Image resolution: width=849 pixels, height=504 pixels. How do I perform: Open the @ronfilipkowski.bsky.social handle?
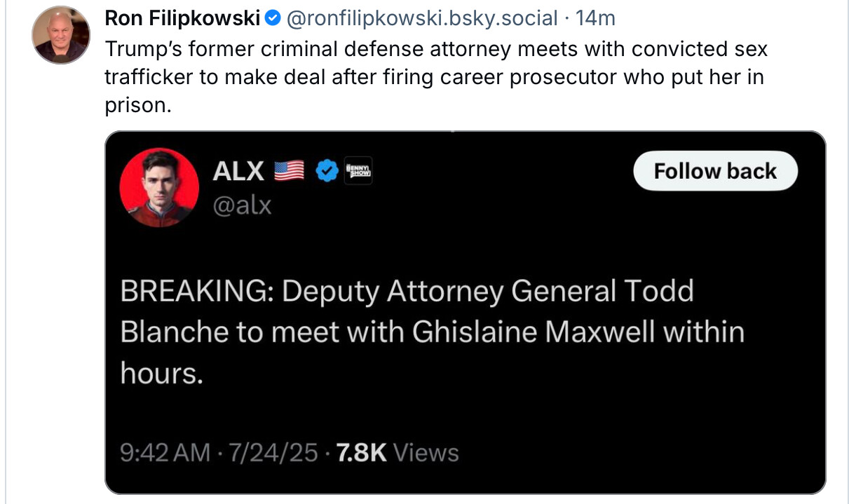pyautogui.click(x=422, y=19)
